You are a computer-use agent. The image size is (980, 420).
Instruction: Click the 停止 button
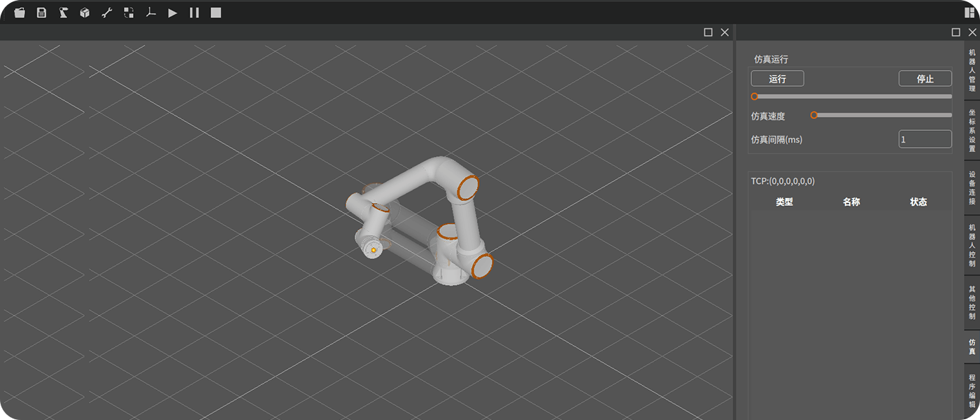point(925,79)
